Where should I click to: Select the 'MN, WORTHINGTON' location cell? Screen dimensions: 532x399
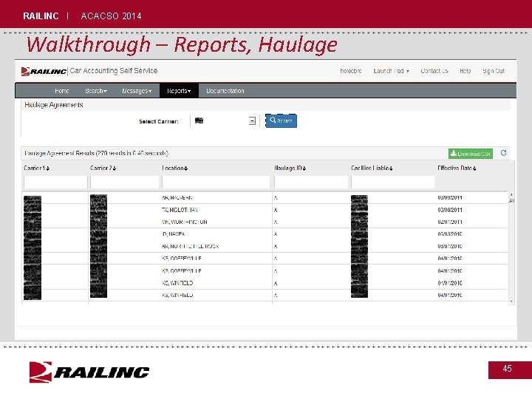(x=184, y=222)
